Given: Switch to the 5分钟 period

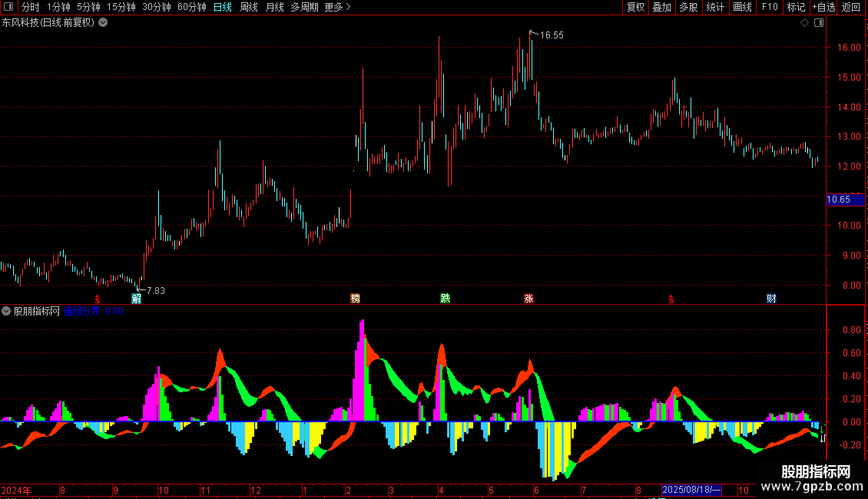Looking at the screenshot, I should tap(88, 7).
